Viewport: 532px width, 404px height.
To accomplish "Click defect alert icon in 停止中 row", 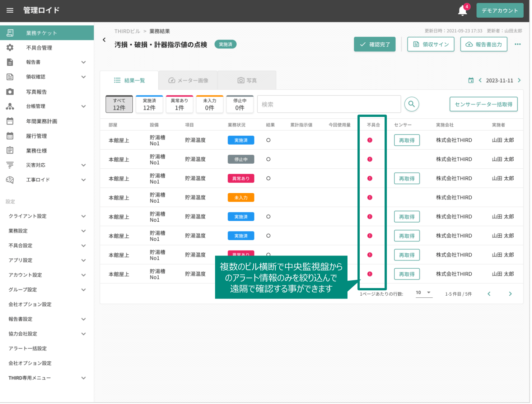I will click(x=370, y=159).
